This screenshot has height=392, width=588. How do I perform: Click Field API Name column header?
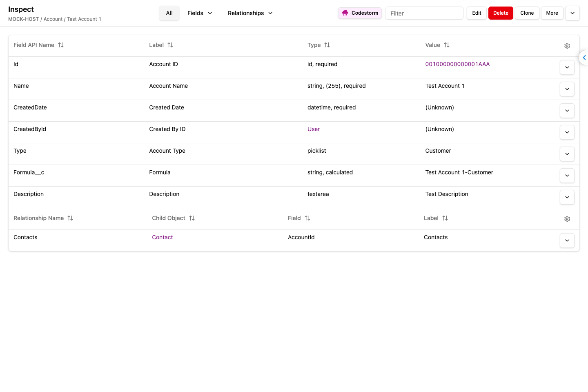(34, 45)
